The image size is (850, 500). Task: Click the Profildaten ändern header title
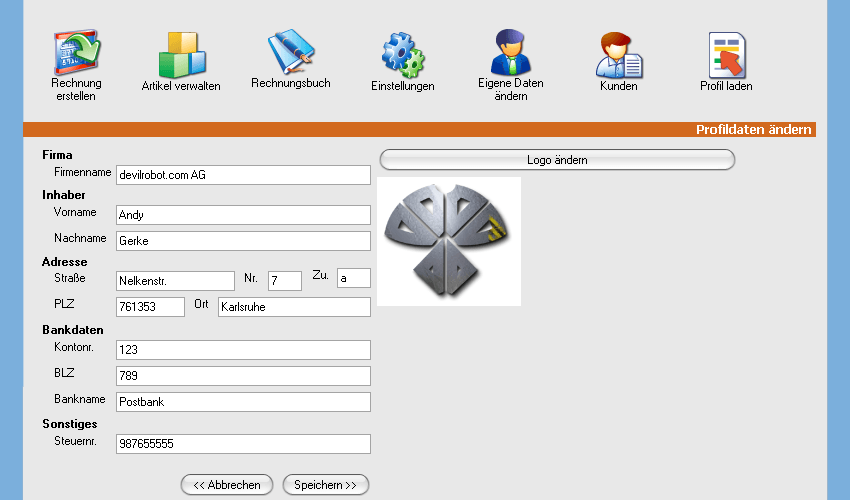click(754, 130)
